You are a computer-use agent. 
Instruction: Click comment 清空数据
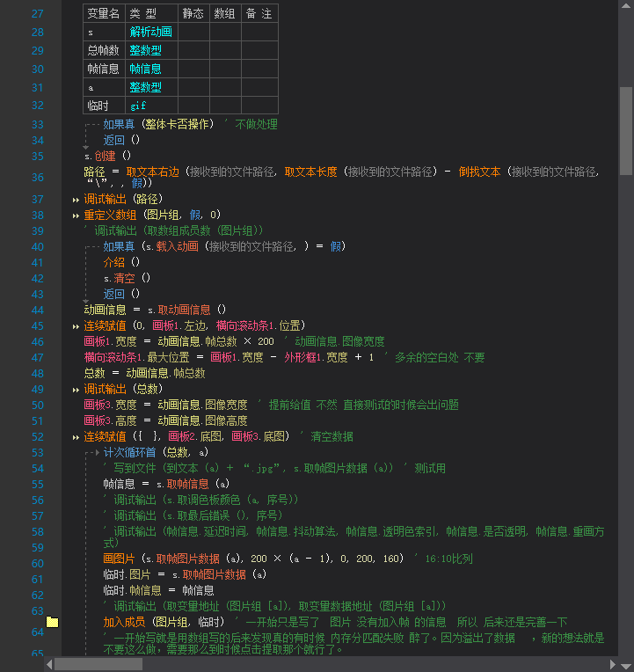click(332, 436)
